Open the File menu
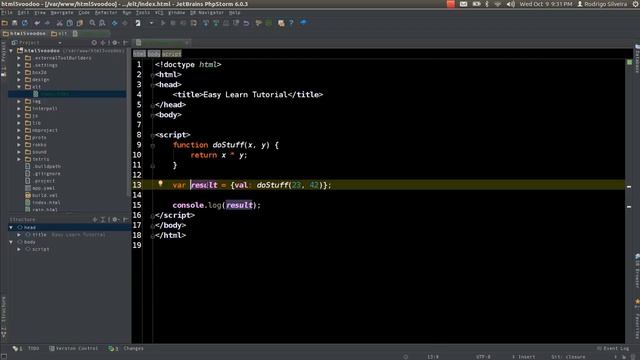The width and height of the screenshot is (640, 360). 7,13
